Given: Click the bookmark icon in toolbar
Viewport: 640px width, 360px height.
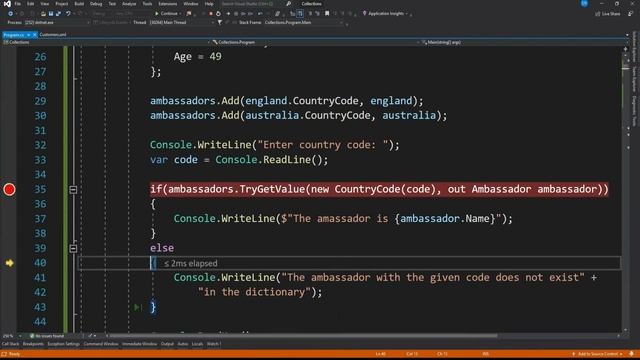Looking at the screenshot, I should [x=327, y=13].
